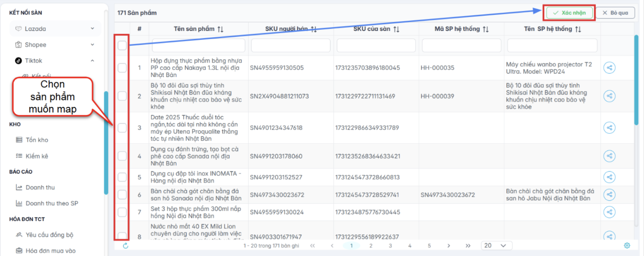Viewport: 644px width, 256px height.
Task: Sort by Tên sản phẩm column arrows
Action: click(x=220, y=29)
